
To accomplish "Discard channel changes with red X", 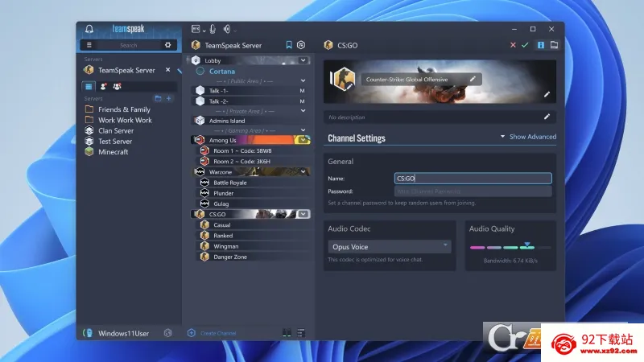I will pyautogui.click(x=513, y=45).
